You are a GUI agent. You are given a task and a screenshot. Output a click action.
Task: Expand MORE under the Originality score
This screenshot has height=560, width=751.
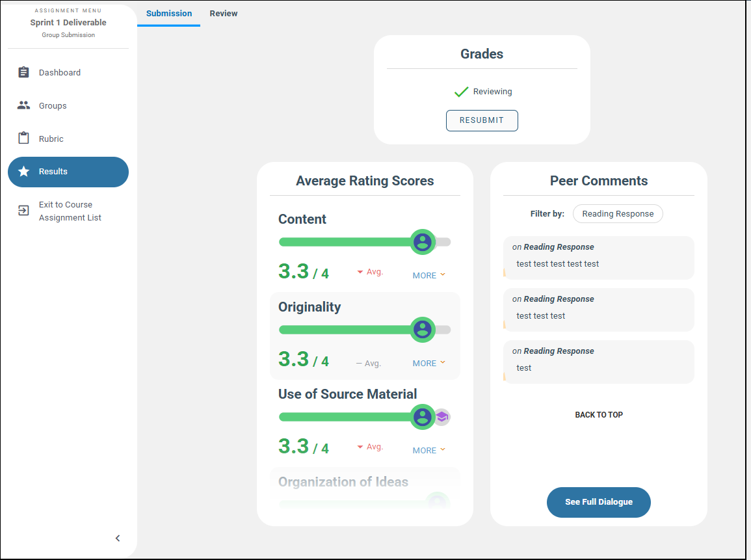pyautogui.click(x=428, y=364)
